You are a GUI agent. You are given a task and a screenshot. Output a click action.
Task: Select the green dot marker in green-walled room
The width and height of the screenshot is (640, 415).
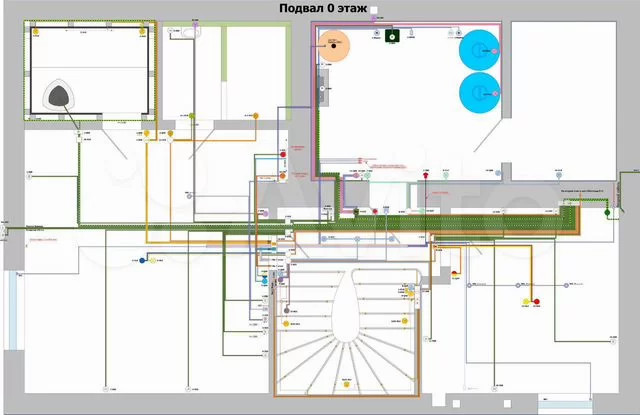[x=192, y=116]
